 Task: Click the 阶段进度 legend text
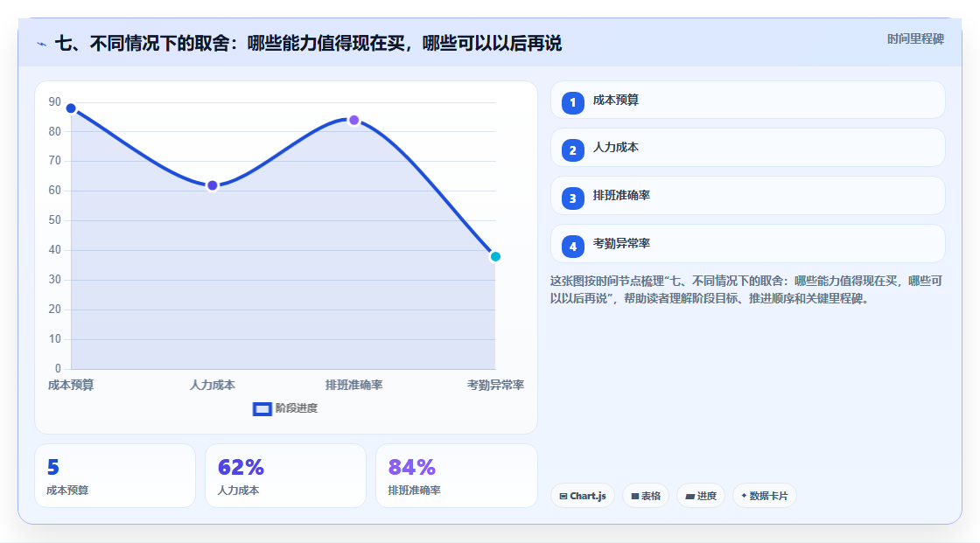(297, 408)
